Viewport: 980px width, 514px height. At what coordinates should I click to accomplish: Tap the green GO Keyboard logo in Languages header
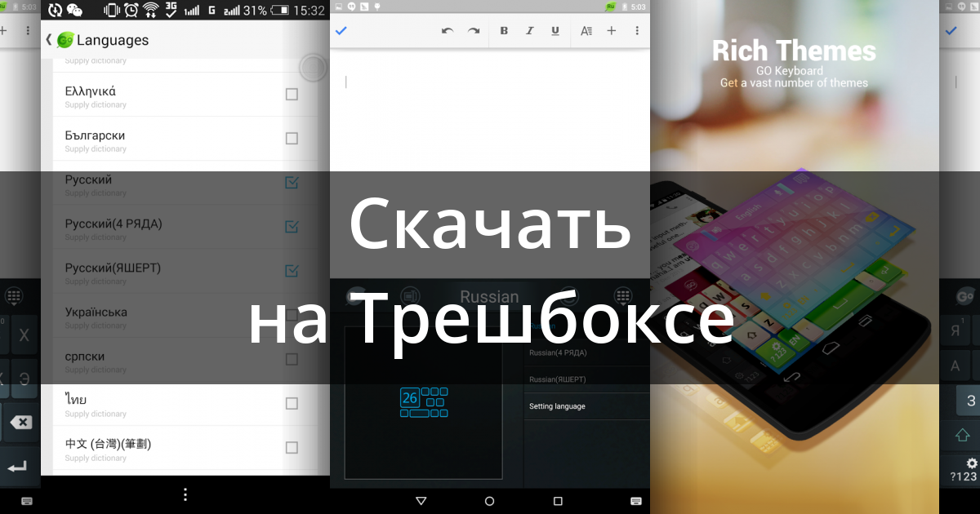pos(65,39)
